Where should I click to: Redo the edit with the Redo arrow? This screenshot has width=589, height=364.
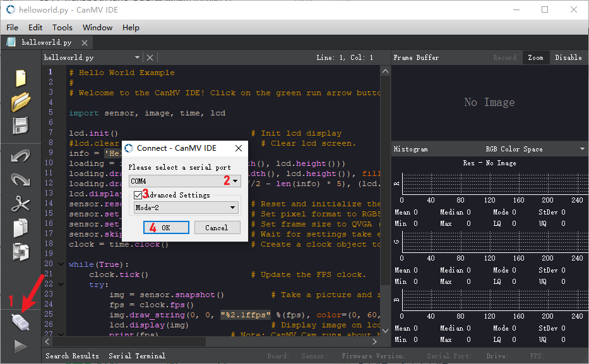(21, 180)
